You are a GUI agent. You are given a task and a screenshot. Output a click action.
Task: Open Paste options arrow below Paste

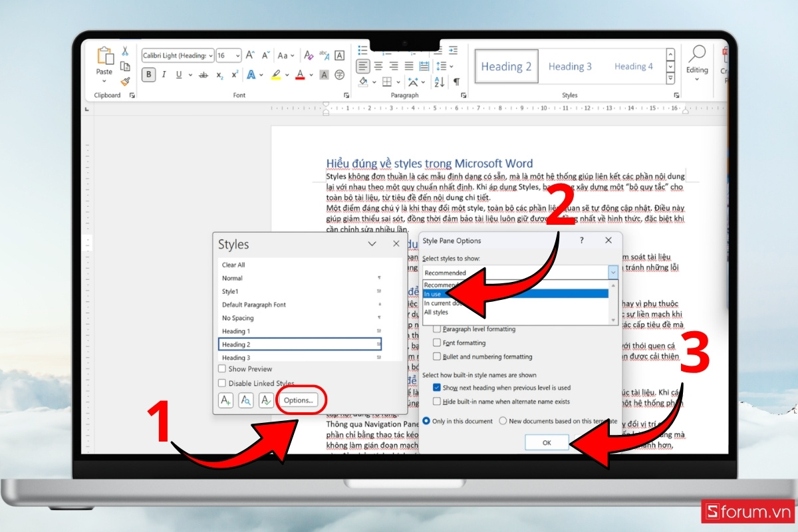pos(104,80)
